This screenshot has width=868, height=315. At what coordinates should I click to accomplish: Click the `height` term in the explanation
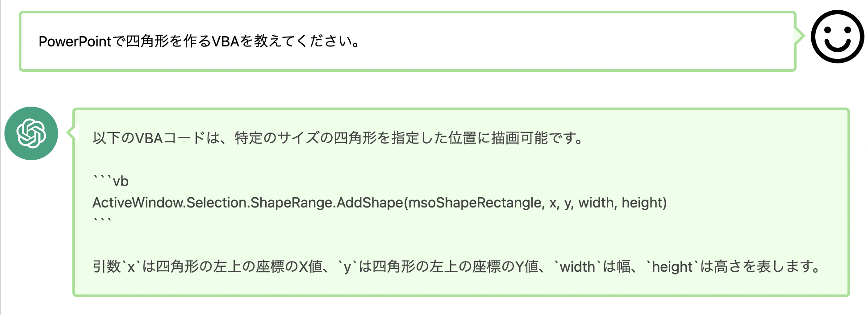click(x=672, y=267)
